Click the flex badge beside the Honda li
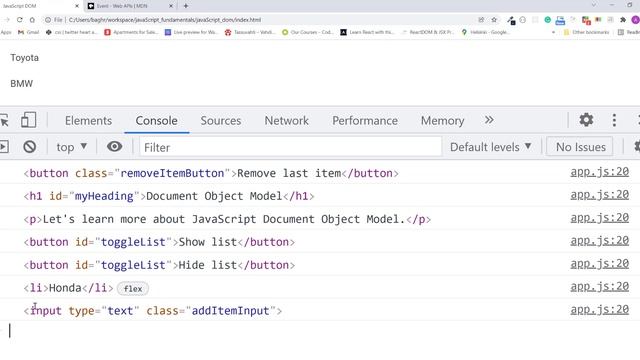Image resolution: width=640 pixels, height=360 pixels. pos(133,289)
